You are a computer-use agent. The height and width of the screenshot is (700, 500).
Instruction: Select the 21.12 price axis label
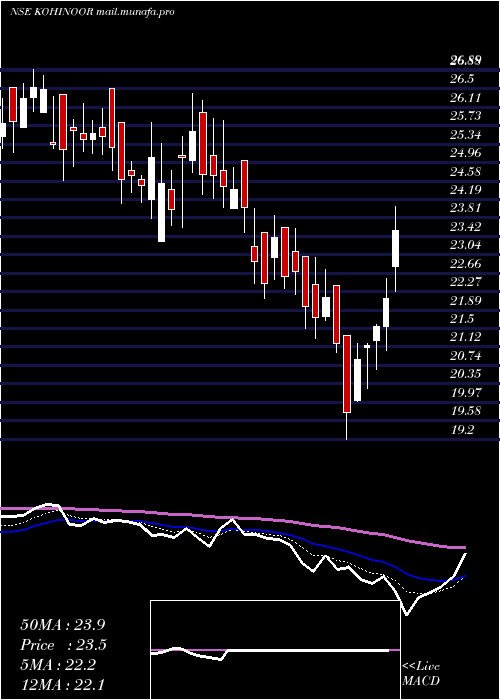[x=465, y=337]
